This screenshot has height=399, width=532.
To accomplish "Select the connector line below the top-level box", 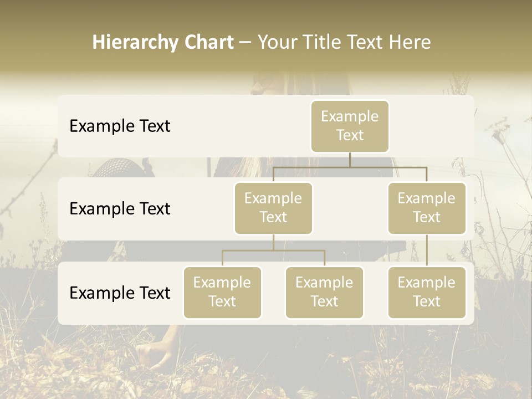I will pyautogui.click(x=350, y=160).
